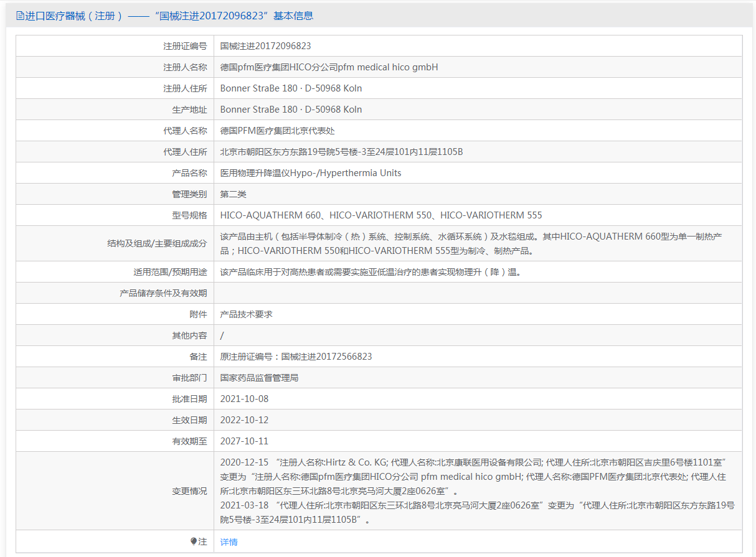Click the page title 进口医疗器械（注册）基本信息
The width and height of the screenshot is (756, 557).
click(x=169, y=16)
